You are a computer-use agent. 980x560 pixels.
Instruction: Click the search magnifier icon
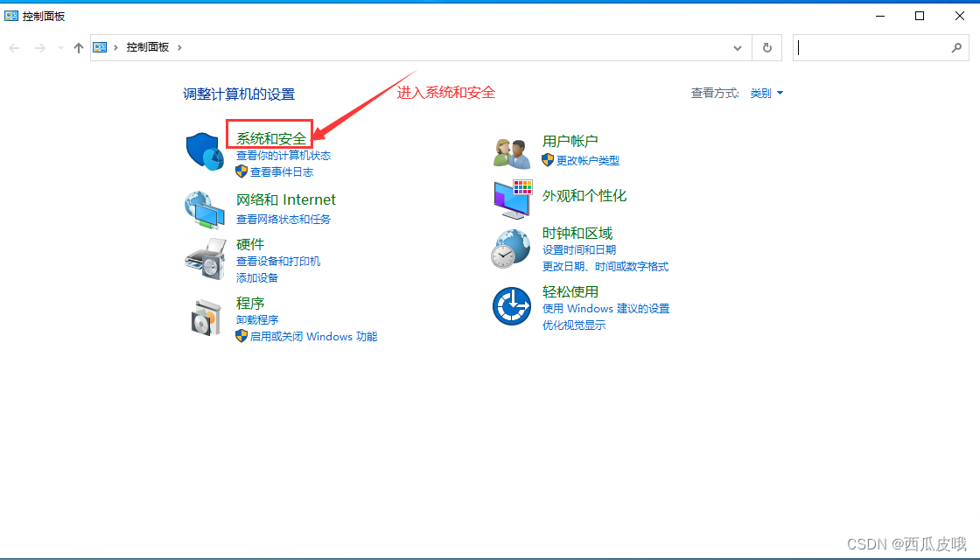point(956,47)
